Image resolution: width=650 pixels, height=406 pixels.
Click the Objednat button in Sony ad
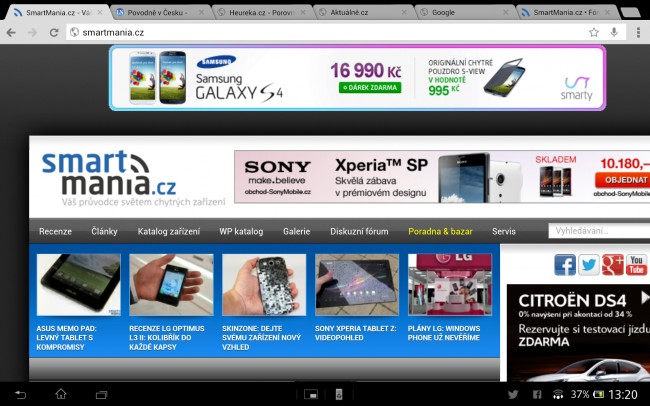tap(623, 180)
